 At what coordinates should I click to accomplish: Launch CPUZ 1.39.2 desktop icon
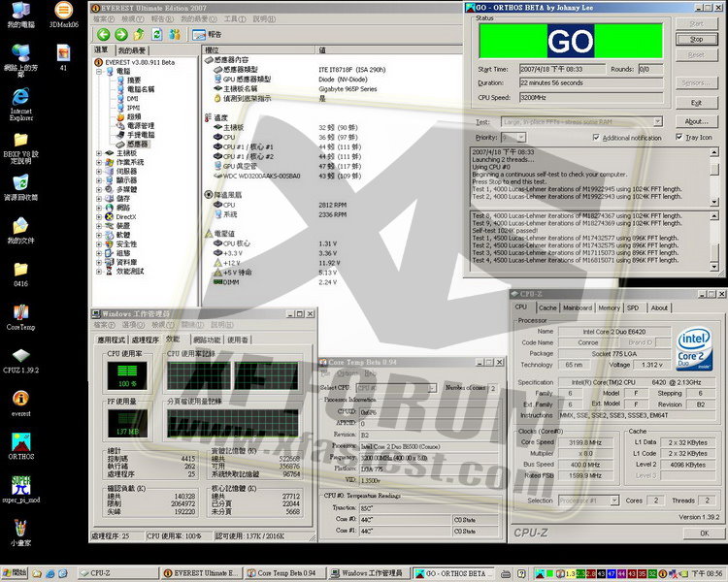click(x=21, y=361)
